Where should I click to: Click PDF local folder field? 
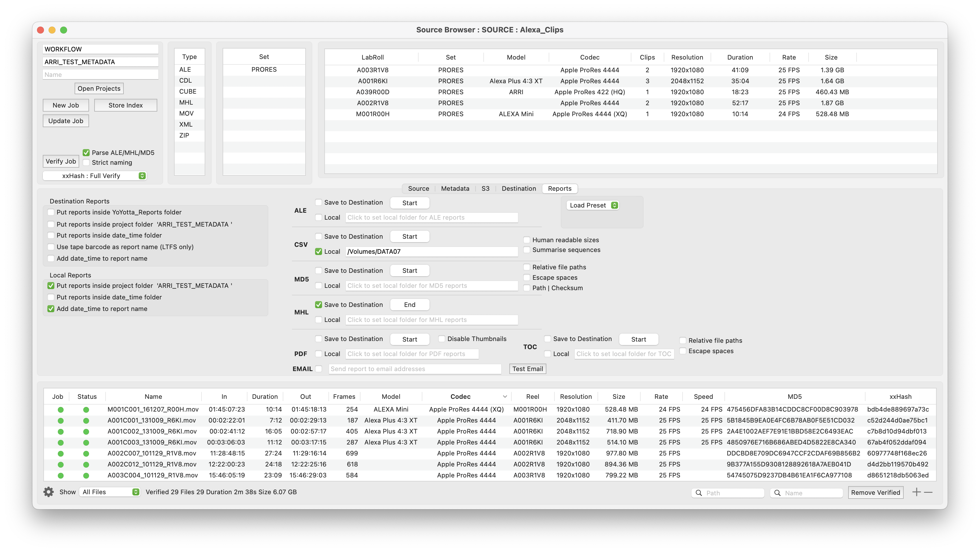coord(412,354)
